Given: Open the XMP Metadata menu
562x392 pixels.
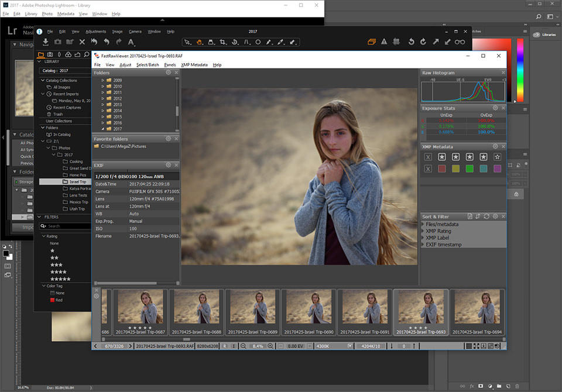Looking at the screenshot, I should [194, 65].
